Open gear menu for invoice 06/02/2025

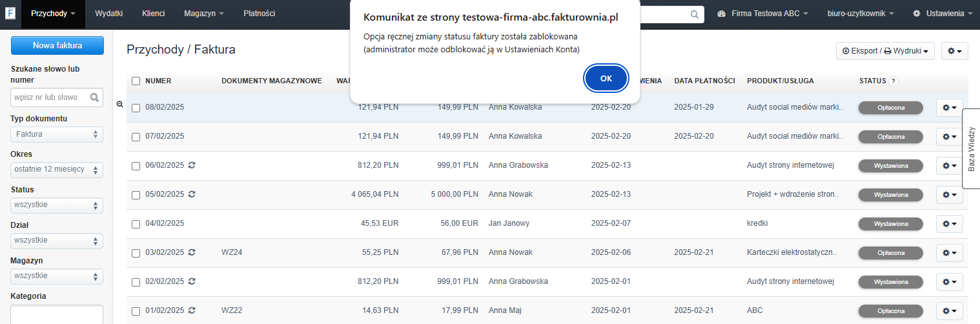click(949, 166)
